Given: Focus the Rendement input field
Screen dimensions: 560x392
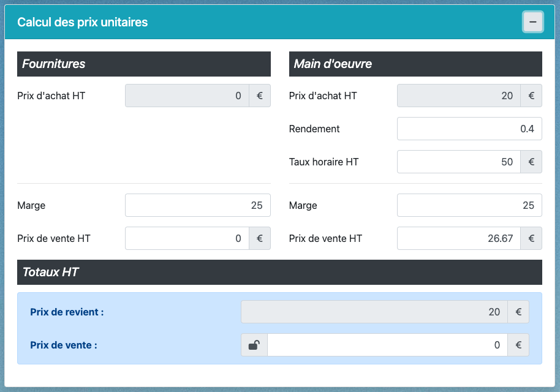Looking at the screenshot, I should (x=469, y=129).
